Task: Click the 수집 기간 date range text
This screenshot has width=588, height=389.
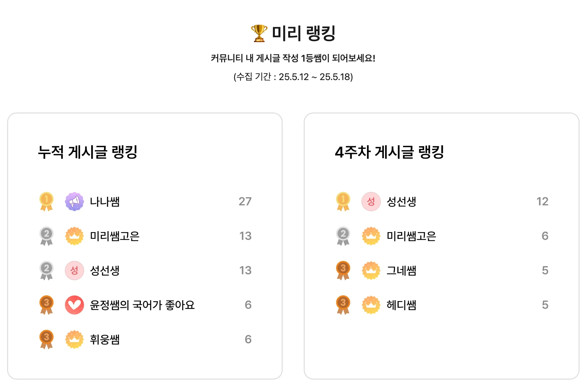Action: click(x=293, y=77)
